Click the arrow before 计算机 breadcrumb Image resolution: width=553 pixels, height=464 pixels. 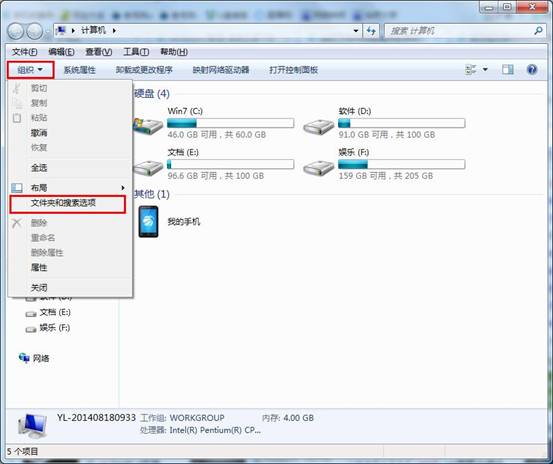(73, 31)
